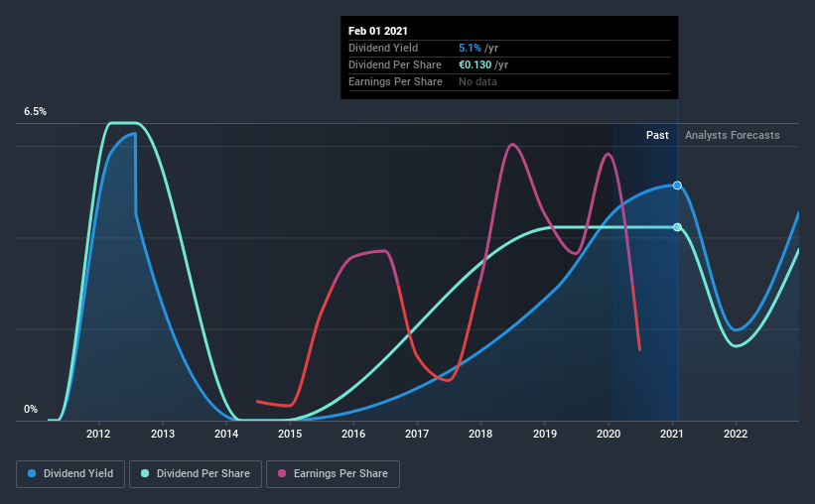Viewport: 815px width, 504px height.
Task: Select the teal Dividend Per Share data point marker
Action: [677, 227]
